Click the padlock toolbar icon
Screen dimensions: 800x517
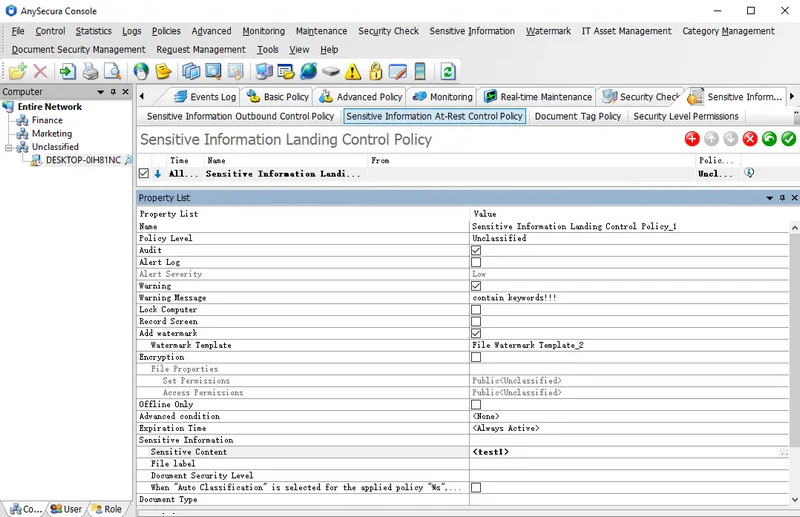point(376,71)
